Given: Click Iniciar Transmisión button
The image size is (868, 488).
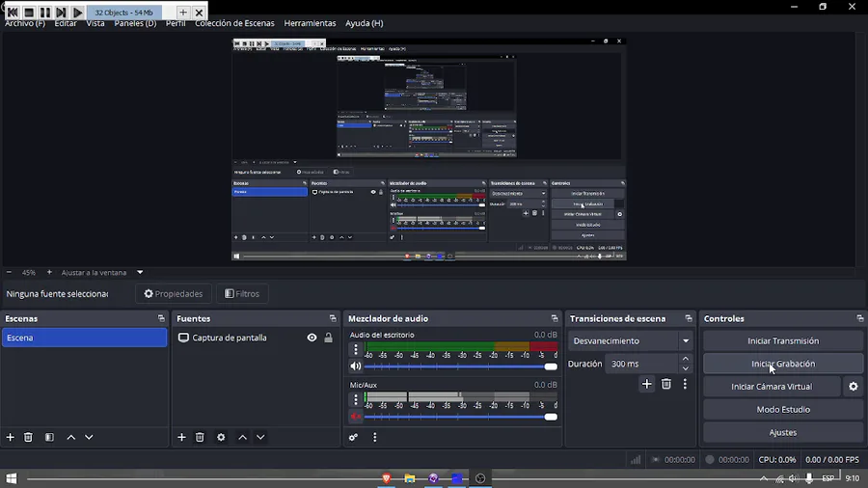Looking at the screenshot, I should 783,340.
